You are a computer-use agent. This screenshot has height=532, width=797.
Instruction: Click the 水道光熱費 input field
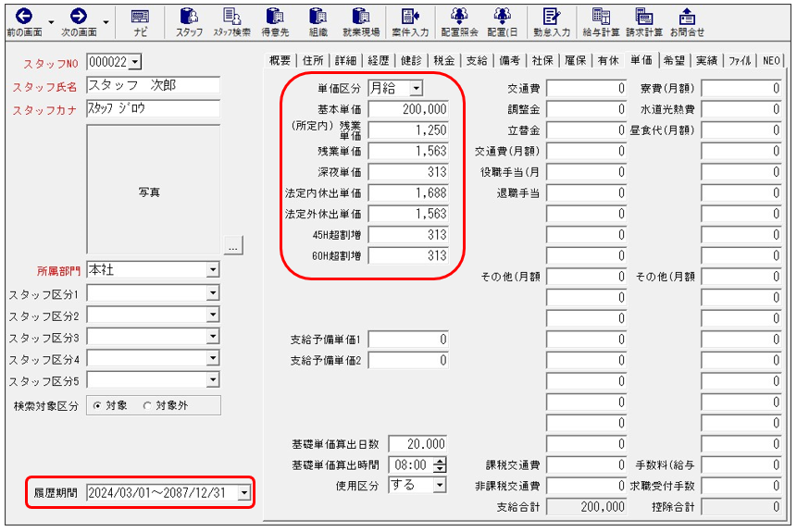click(741, 109)
